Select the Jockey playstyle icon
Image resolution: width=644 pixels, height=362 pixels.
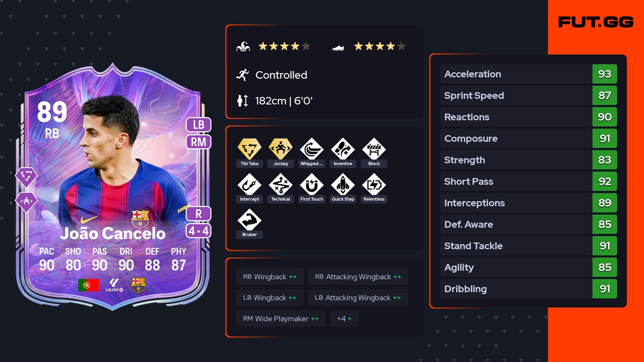280,149
